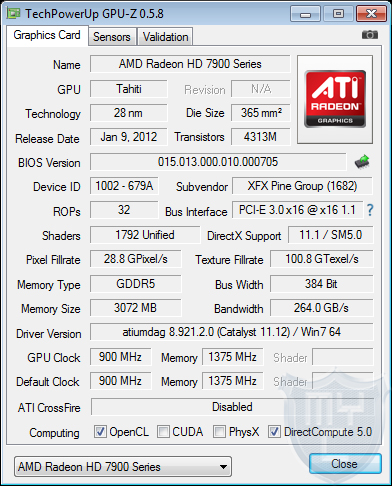
Task: Maximize the GPU-Z window
Action: point(338,14)
